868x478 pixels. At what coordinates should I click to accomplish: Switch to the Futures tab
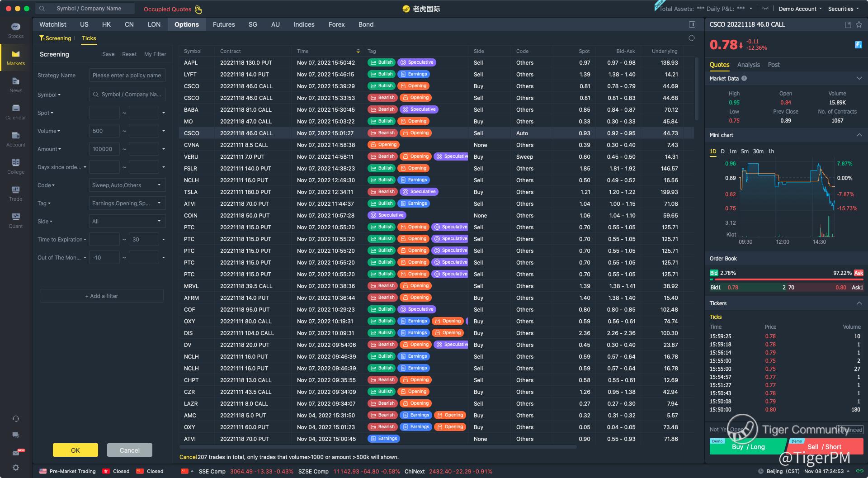click(224, 24)
